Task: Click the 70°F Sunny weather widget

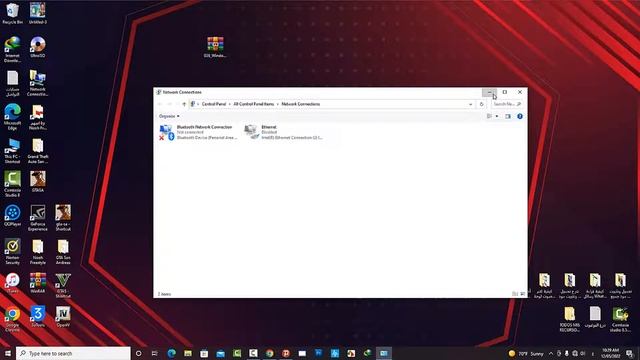Action: coord(526,353)
